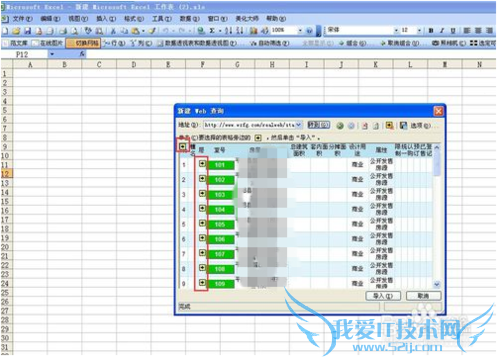Click the 照相机 Camera button
Image resolution: width=500 pixels, height=362 pixels.
pyautogui.click(x=449, y=43)
